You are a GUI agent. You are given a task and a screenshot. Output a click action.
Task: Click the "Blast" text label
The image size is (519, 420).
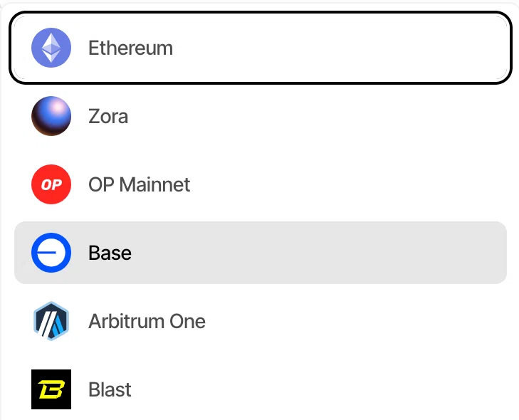point(110,389)
